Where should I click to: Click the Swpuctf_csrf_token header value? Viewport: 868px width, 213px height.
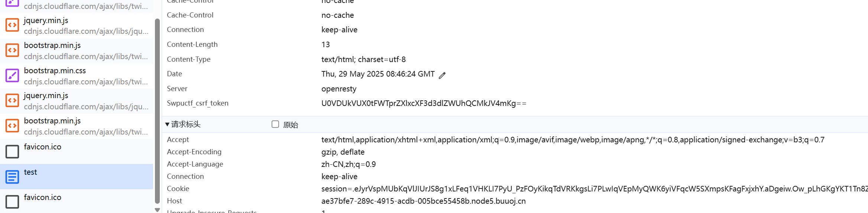pos(424,103)
